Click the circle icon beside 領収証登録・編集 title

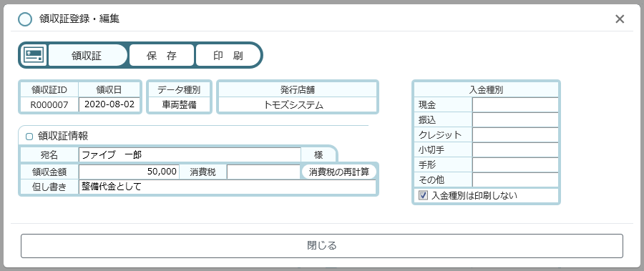tap(25, 19)
